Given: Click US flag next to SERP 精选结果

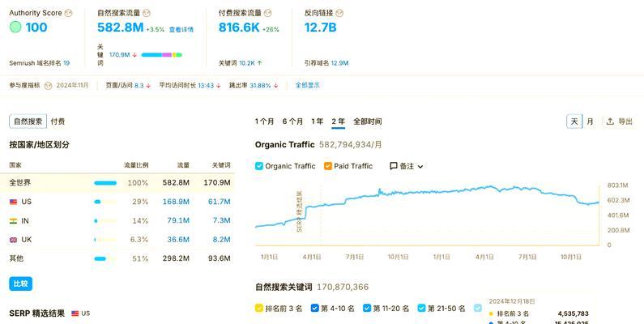Looking at the screenshot, I should [75, 313].
